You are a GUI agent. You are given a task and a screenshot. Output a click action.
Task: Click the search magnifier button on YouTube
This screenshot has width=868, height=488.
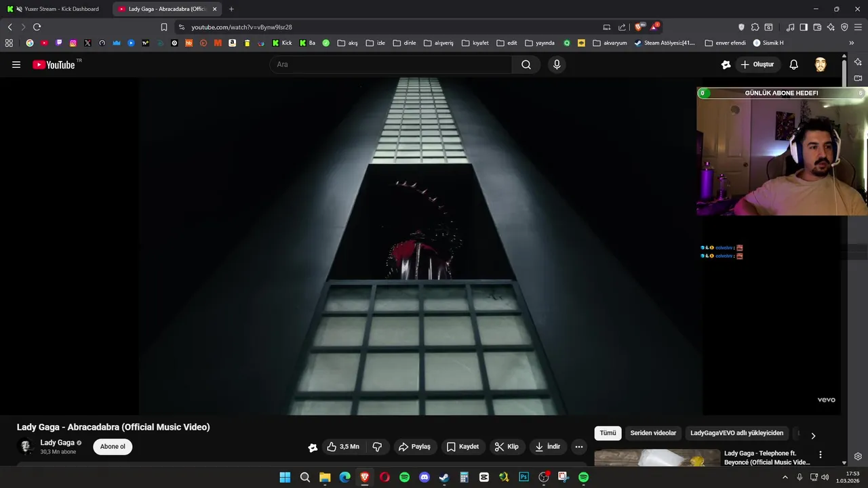[526, 64]
